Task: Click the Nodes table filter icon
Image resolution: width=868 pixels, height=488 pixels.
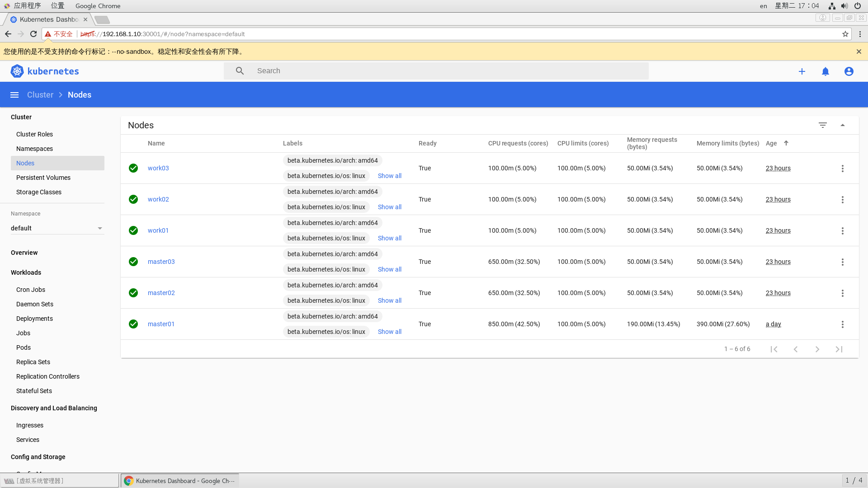Action: [822, 125]
